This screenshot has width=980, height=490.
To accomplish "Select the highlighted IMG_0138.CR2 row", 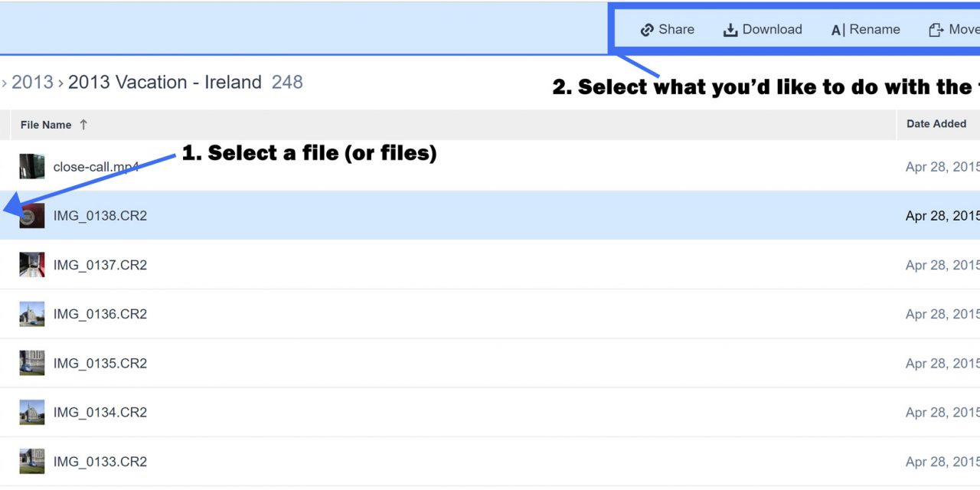I will click(x=459, y=216).
